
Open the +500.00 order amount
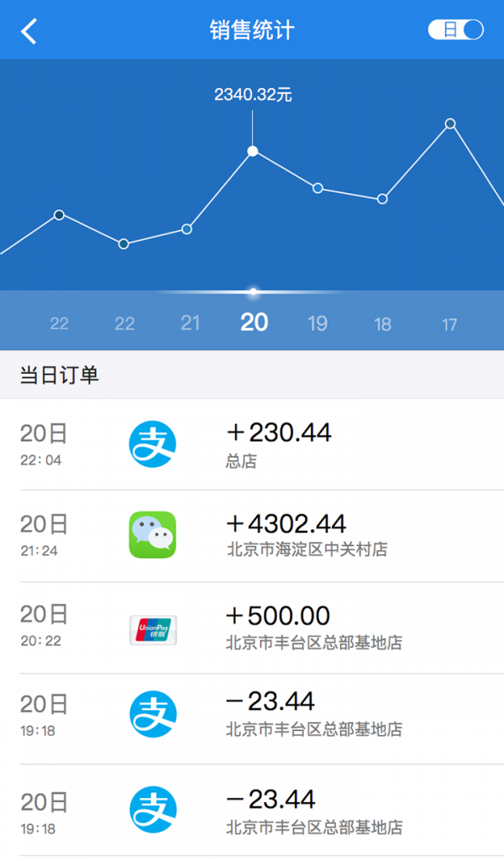[278, 616]
